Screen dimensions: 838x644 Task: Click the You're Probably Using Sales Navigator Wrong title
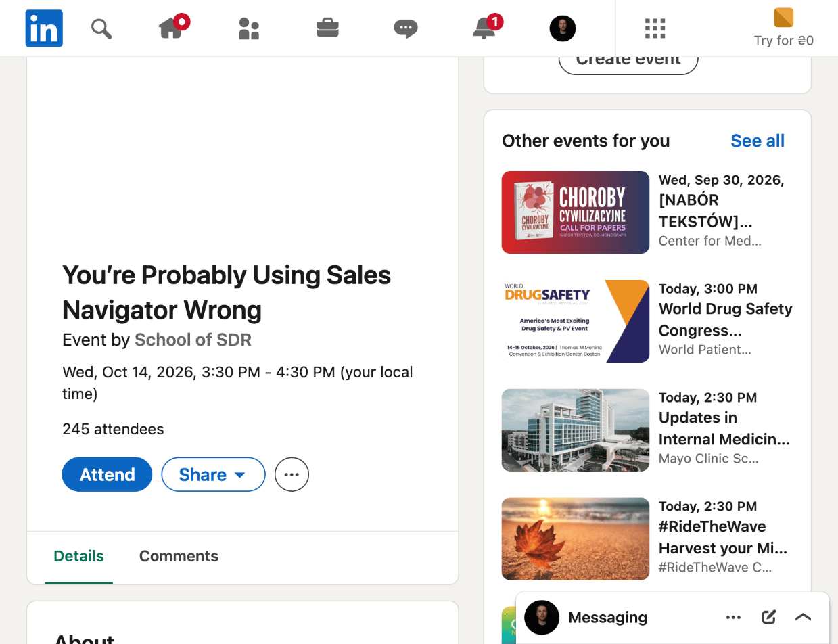pos(227,292)
